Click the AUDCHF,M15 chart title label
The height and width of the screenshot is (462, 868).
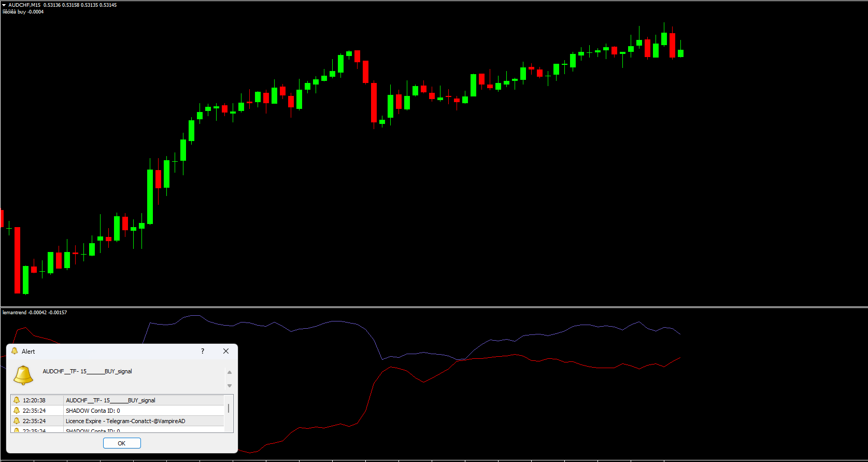pyautogui.click(x=24, y=5)
